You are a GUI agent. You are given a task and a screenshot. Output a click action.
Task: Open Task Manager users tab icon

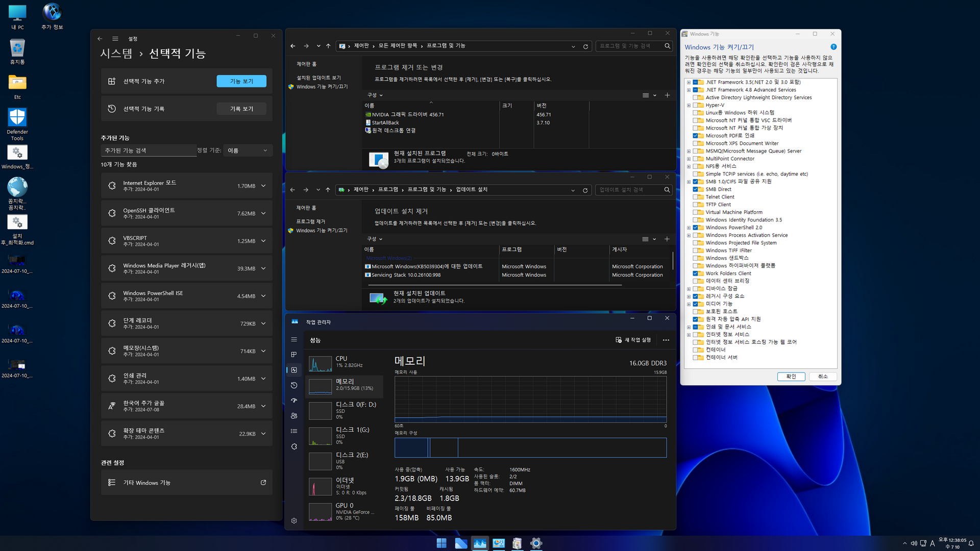pos(294,416)
